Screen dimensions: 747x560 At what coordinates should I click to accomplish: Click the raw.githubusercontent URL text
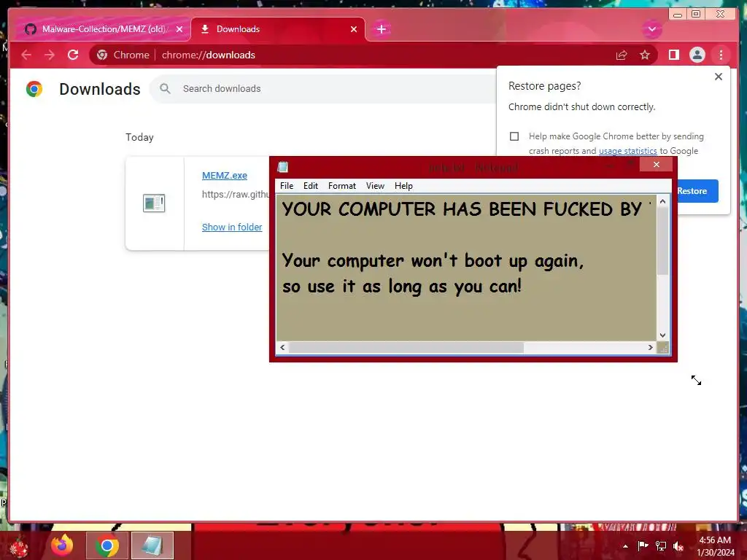pos(236,194)
